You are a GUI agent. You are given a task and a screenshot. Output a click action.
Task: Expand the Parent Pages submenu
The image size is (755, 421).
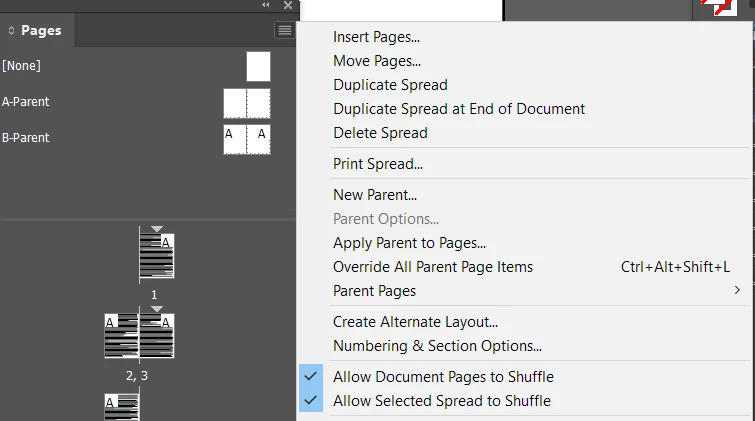[524, 291]
